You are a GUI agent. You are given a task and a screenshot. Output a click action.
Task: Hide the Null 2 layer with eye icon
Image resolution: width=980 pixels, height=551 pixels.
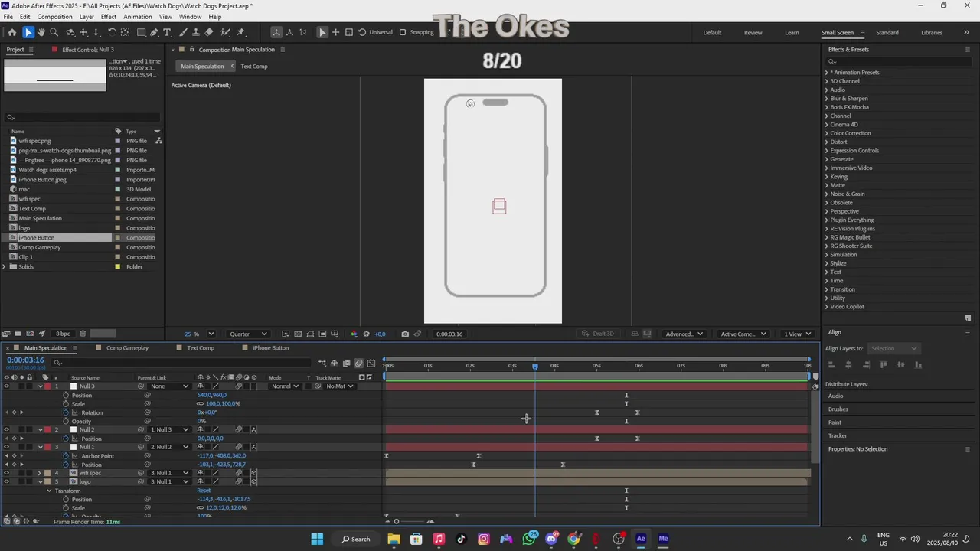(x=6, y=430)
